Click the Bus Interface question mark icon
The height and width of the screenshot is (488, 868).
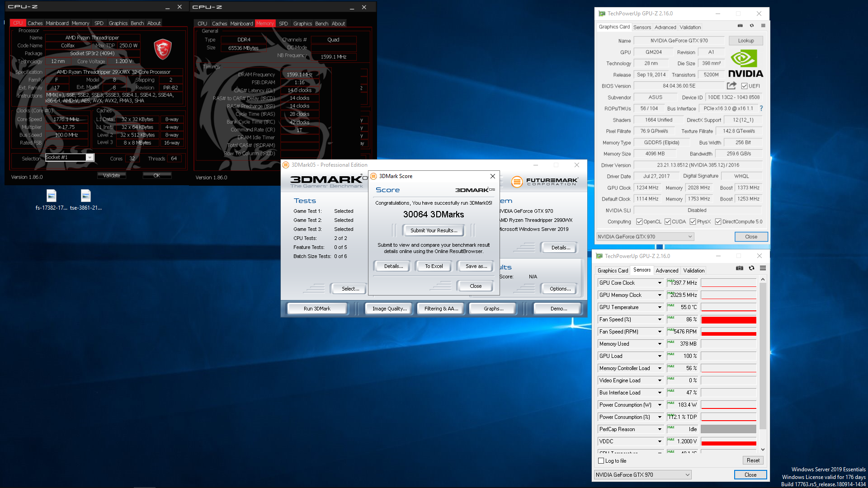[761, 108]
